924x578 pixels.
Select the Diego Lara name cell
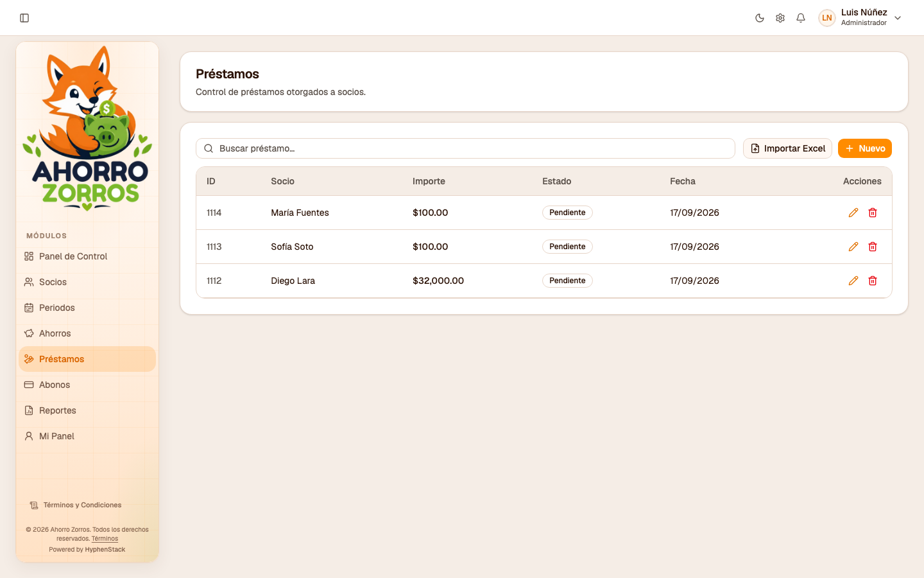coord(293,281)
